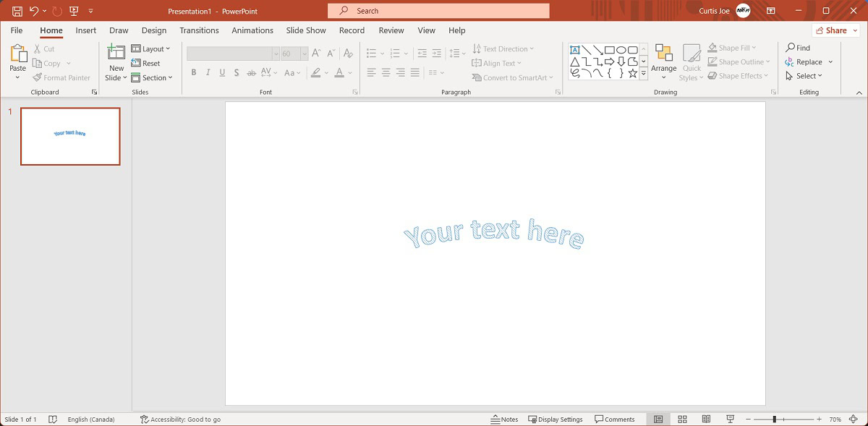868x426 pixels.
Task: Expand the shapes gallery More arrow
Action: coord(643,74)
